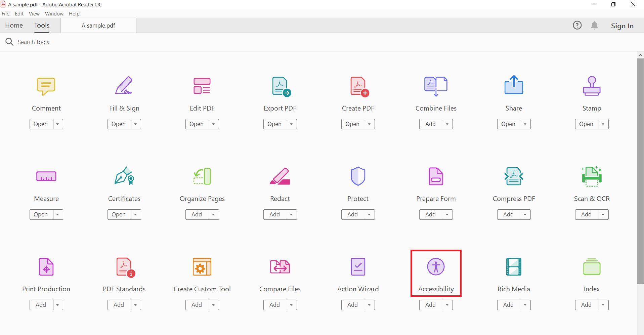Expand the Protect Add dropdown arrow
644x335 pixels.
point(370,214)
